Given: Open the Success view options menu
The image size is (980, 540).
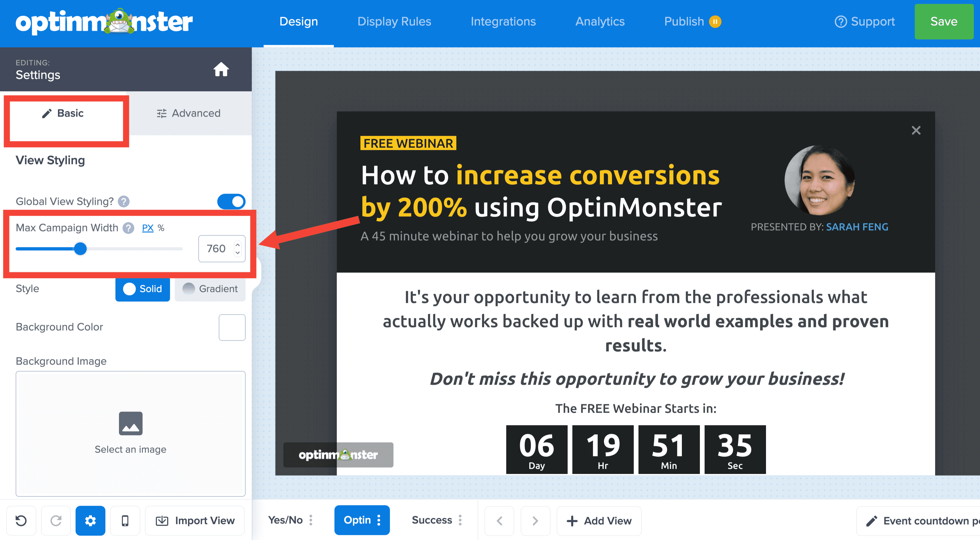Looking at the screenshot, I should tap(461, 520).
